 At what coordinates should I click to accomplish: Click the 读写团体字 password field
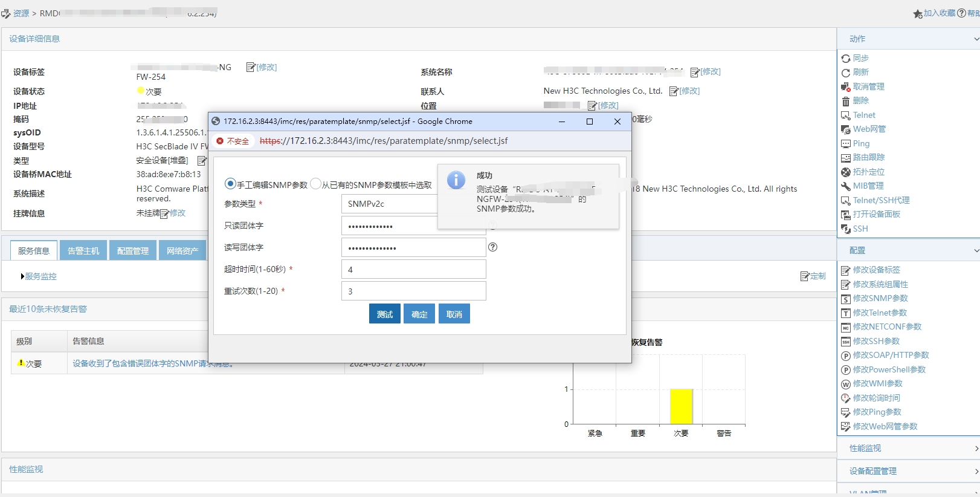pos(414,247)
